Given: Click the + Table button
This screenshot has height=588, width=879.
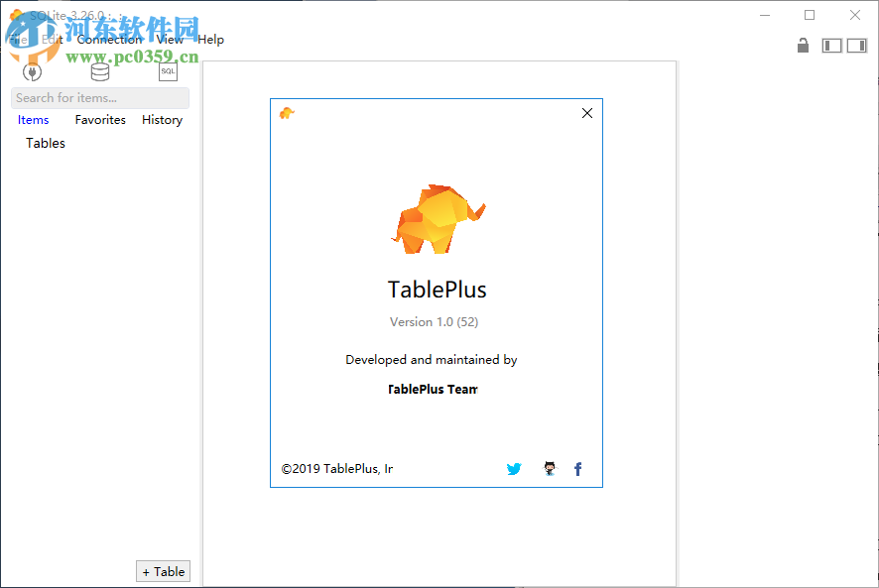Looking at the screenshot, I should click(x=163, y=571).
